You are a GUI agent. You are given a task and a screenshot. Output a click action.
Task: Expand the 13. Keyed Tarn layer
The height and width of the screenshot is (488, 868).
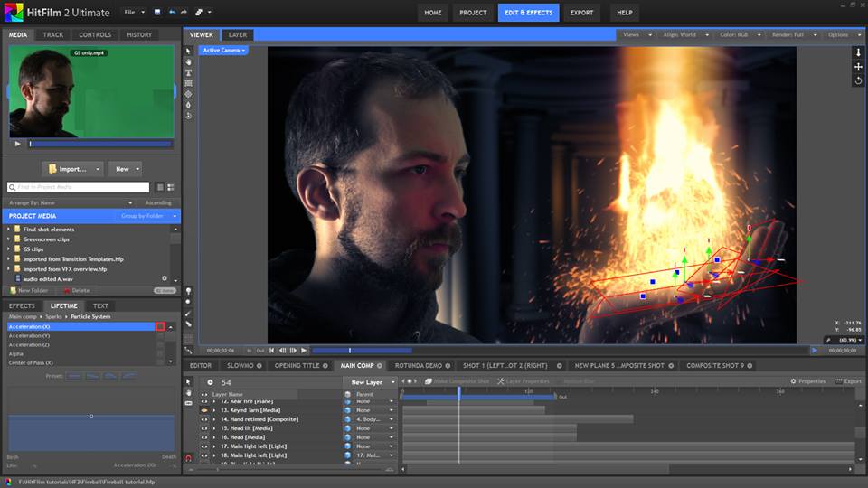click(214, 410)
